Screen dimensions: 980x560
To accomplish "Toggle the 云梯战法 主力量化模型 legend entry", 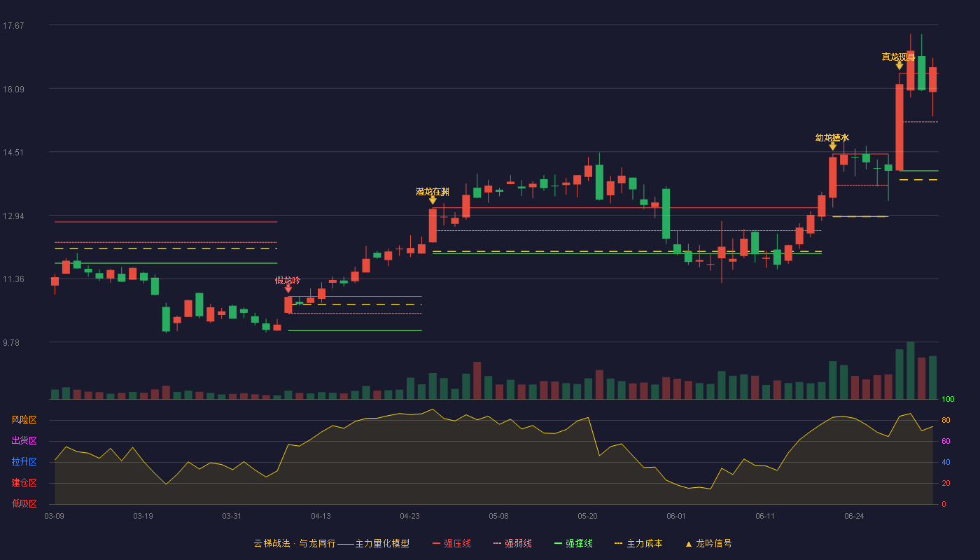I will point(331,543).
